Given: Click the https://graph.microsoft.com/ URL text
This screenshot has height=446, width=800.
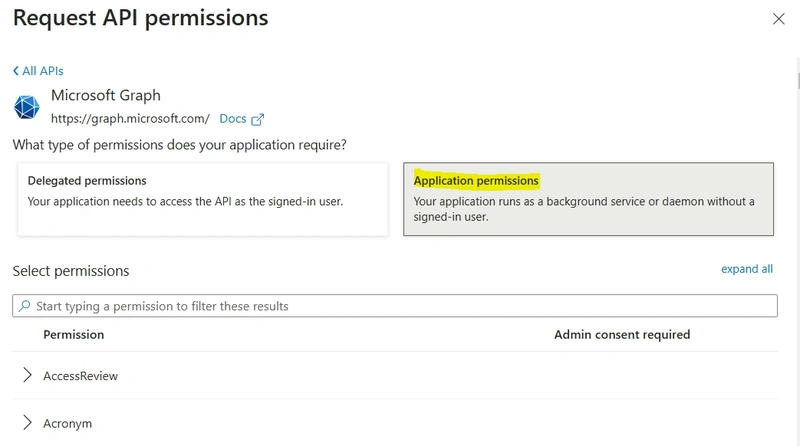Looking at the screenshot, I should (x=130, y=119).
